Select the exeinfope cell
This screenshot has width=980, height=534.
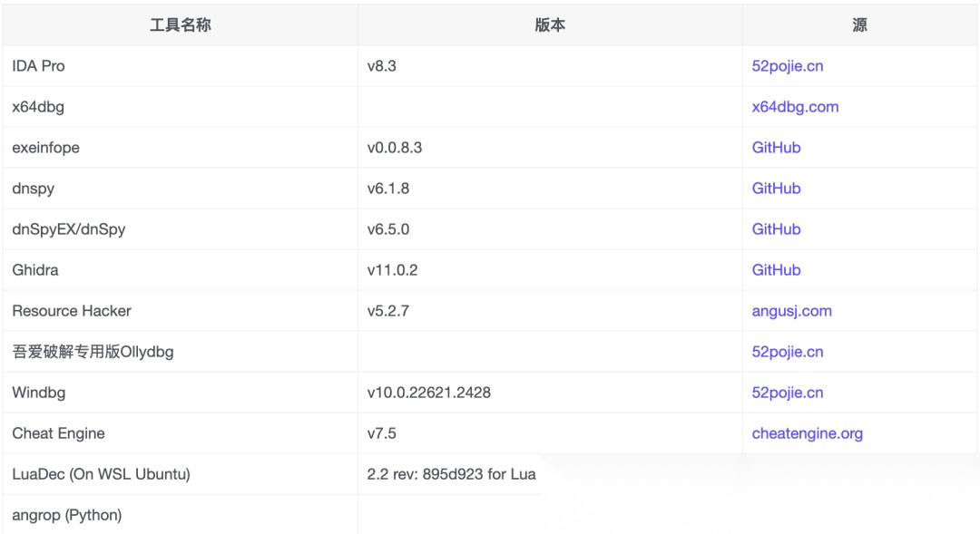tap(180, 148)
